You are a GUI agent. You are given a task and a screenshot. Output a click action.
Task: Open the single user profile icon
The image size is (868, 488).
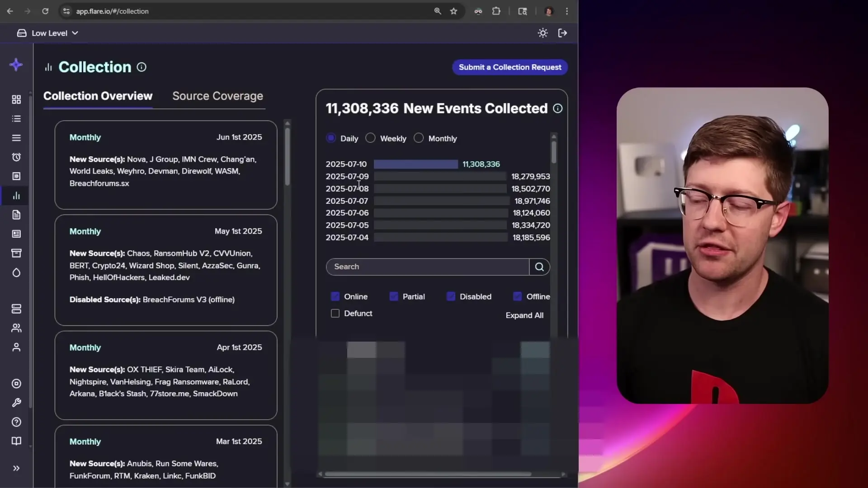pyautogui.click(x=16, y=347)
